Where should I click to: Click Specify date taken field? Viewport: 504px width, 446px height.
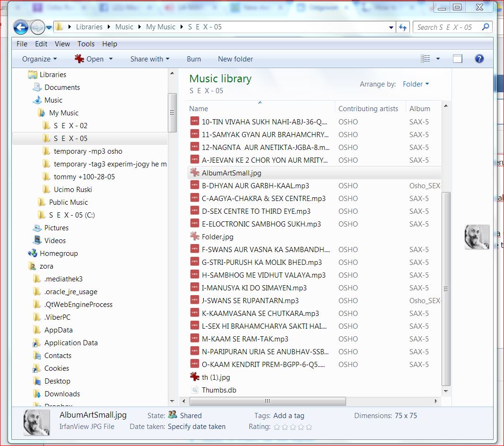click(x=196, y=427)
